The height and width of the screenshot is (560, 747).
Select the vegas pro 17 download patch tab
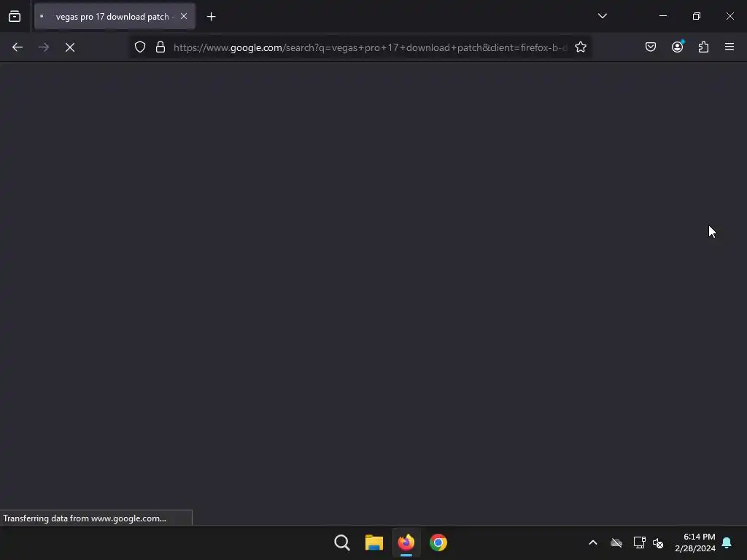point(115,16)
